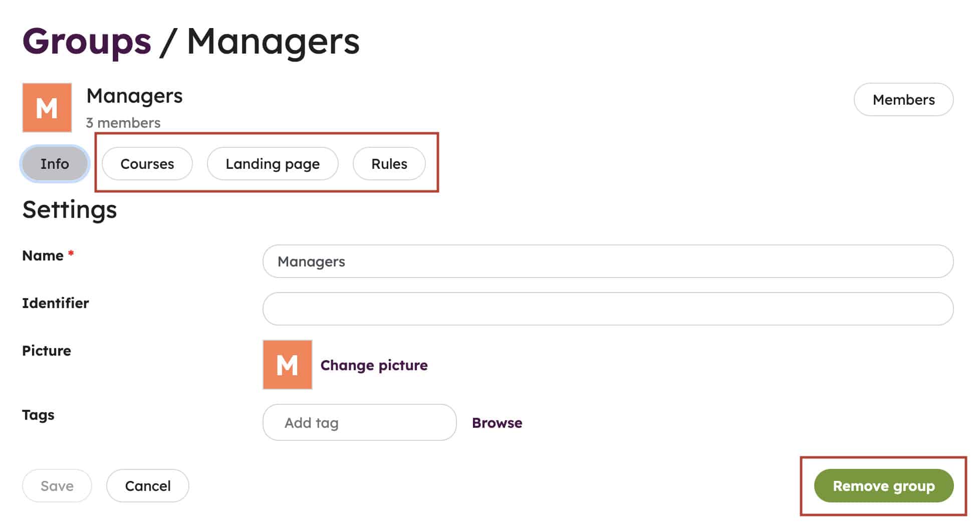Select the Info tab
The image size is (980, 530).
55,164
